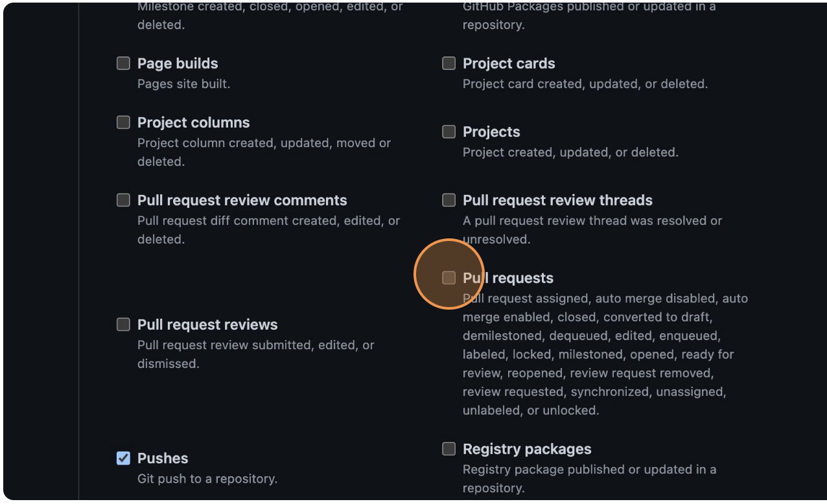Enable the highlighted Pull requests checkbox
The height and width of the screenshot is (504, 827).
tap(448, 277)
